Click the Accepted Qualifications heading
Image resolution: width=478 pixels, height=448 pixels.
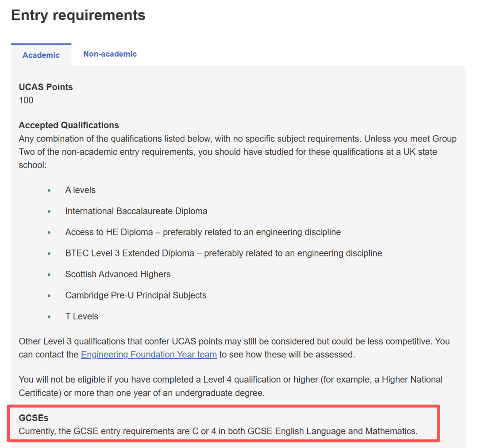69,125
